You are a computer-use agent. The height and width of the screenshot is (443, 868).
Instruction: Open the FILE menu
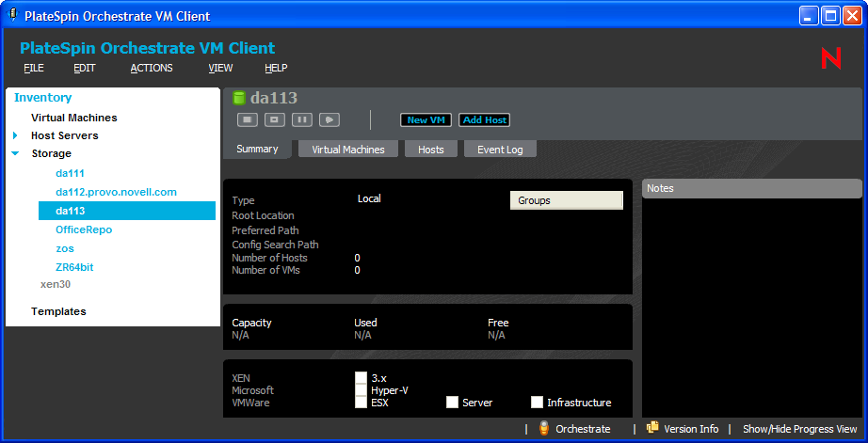point(34,68)
